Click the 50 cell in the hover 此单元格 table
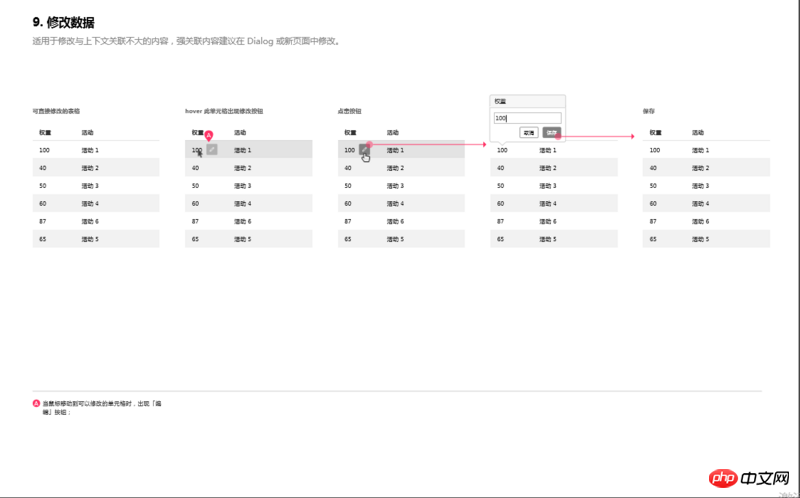The height and width of the screenshot is (498, 800). (195, 186)
